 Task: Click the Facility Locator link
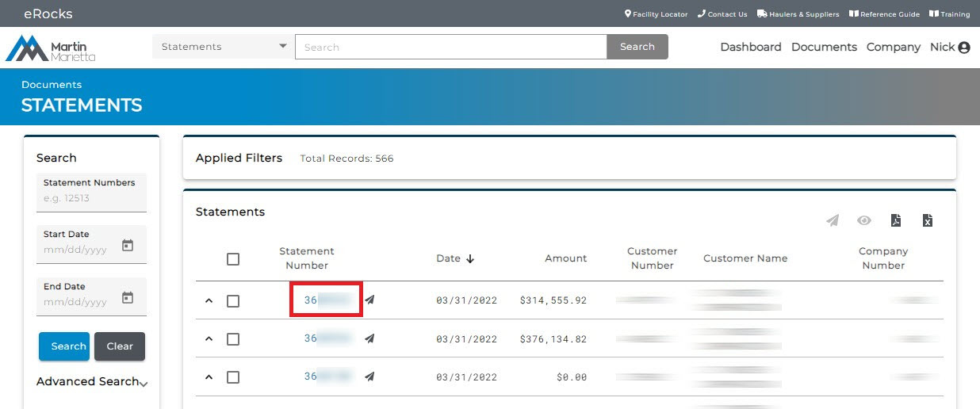point(656,14)
